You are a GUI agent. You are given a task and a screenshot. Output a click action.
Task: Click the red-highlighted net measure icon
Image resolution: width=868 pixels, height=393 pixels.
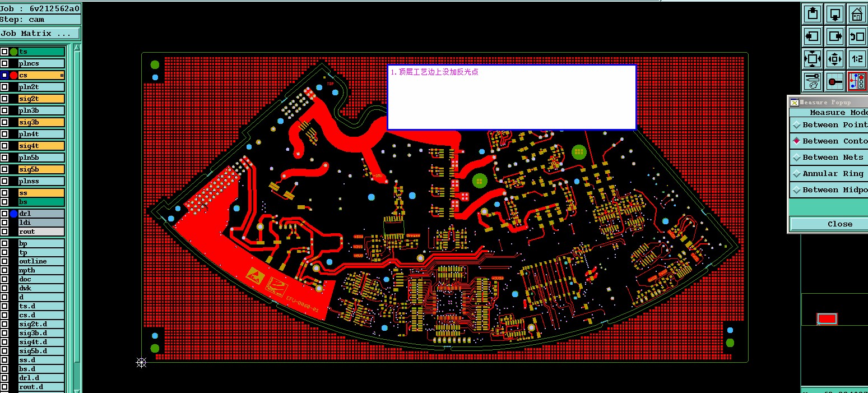[857, 81]
